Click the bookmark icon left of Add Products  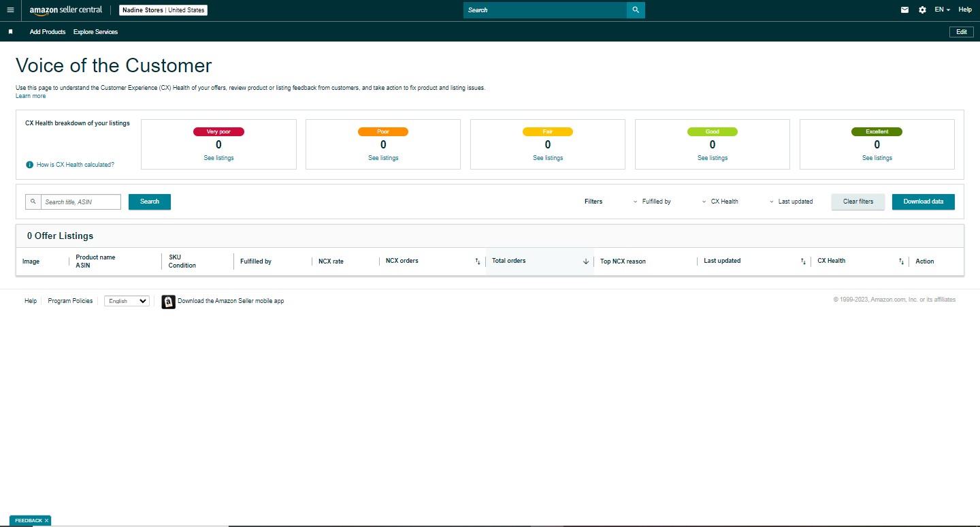(10, 32)
